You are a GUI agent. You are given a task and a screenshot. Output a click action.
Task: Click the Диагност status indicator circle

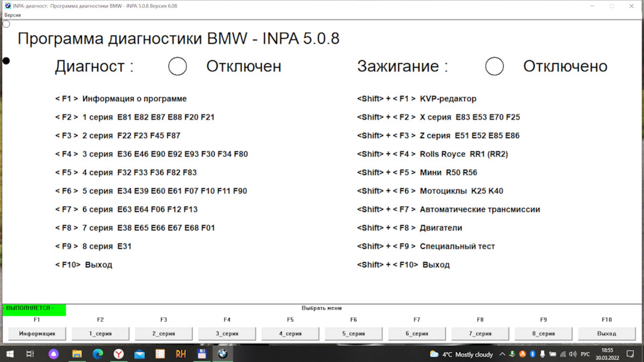click(x=177, y=66)
